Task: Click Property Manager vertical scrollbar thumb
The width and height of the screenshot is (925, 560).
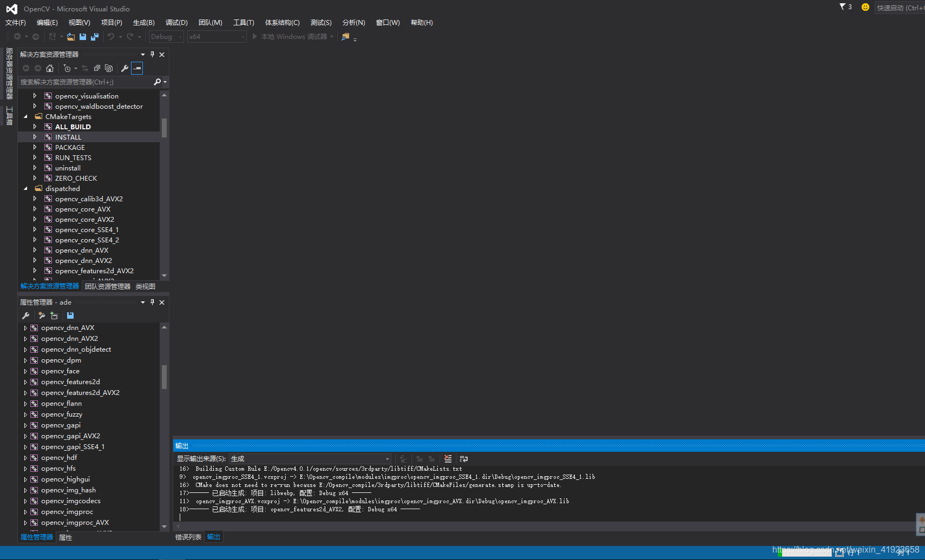Action: (x=164, y=377)
